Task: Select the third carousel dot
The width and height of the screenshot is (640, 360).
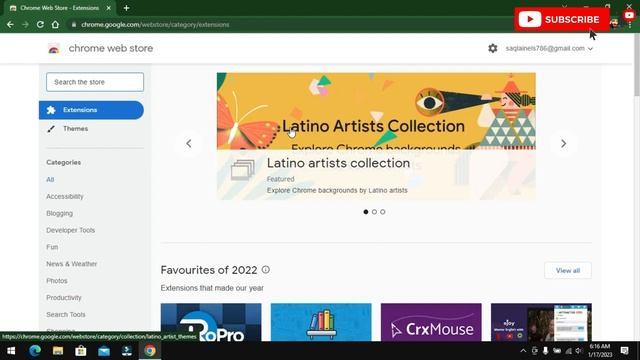Action: point(383,212)
